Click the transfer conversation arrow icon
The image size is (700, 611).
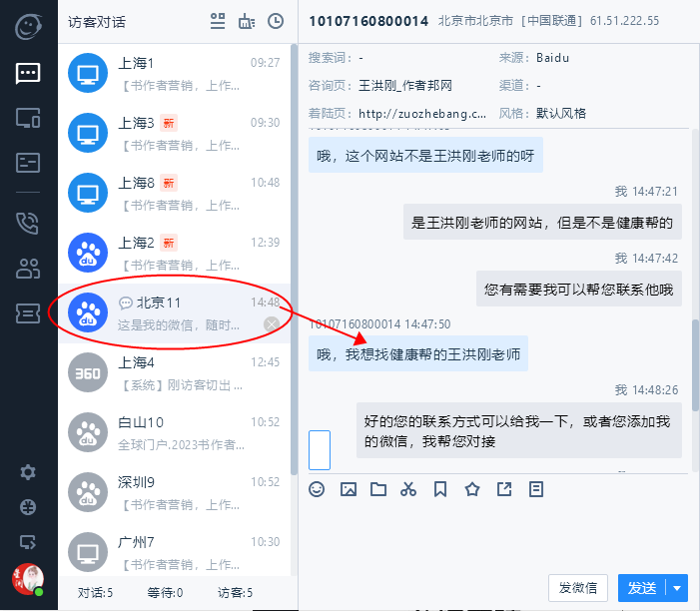pos(504,489)
